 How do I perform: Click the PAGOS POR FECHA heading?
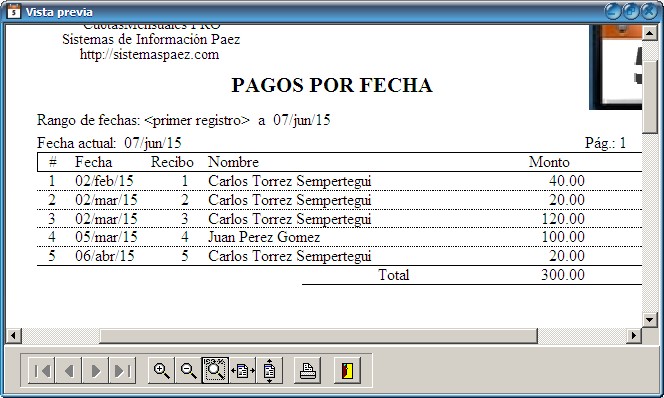(x=332, y=85)
